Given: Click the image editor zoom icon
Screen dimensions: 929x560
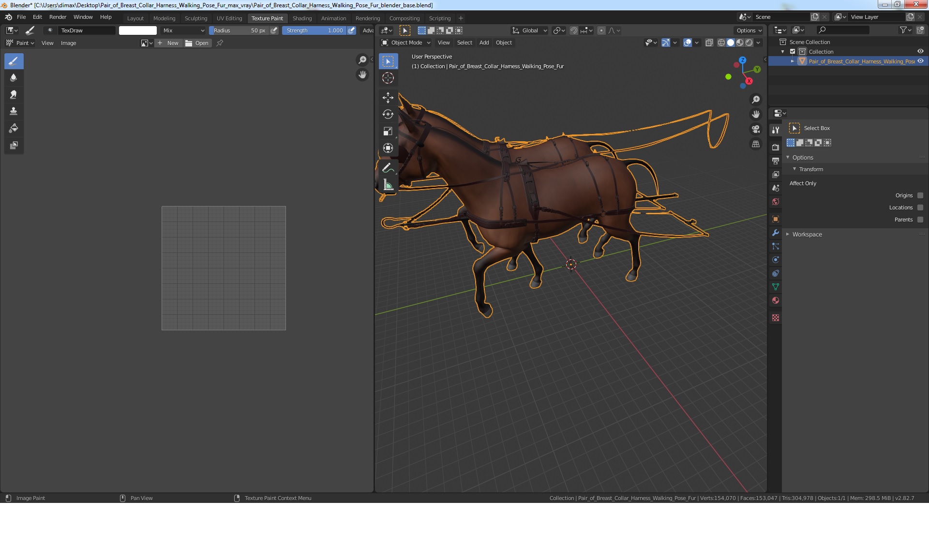Looking at the screenshot, I should tap(362, 60).
